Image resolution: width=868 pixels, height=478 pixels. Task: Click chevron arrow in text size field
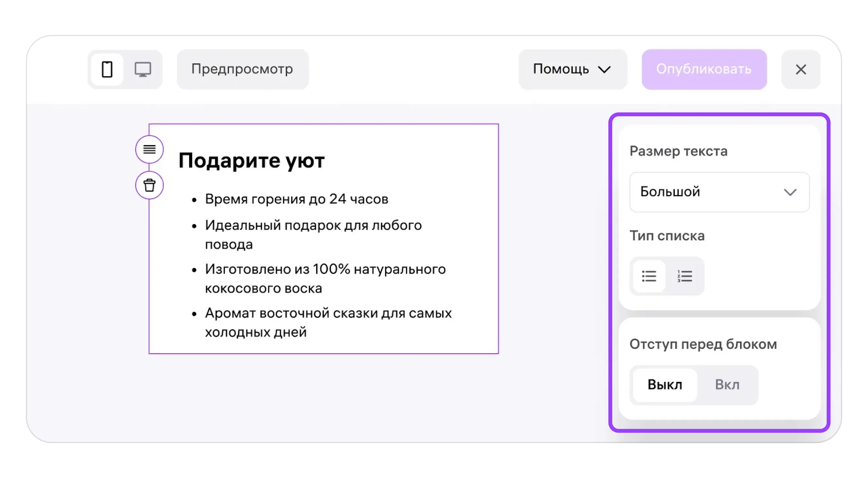pos(790,192)
